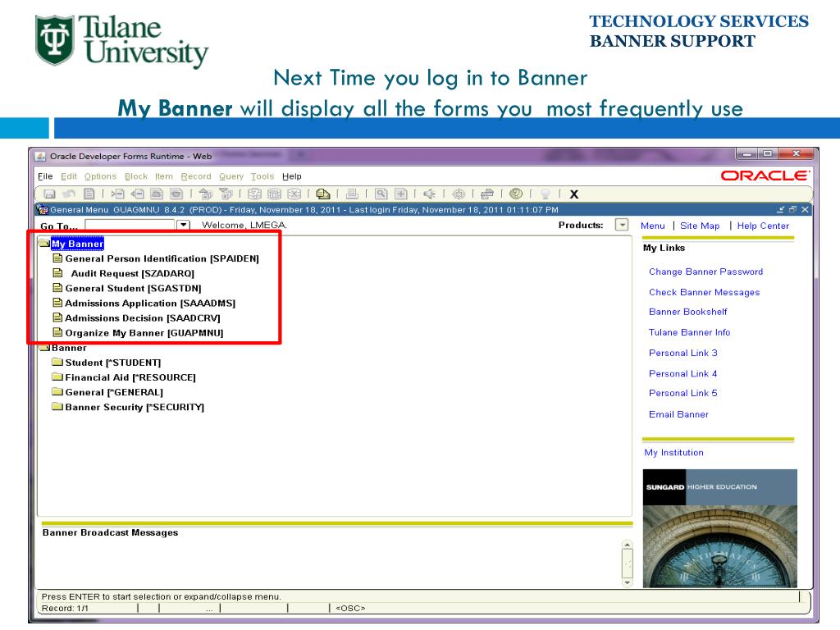Click the speaker broadcast toolbar icon
This screenshot has width=840, height=630.
429,194
